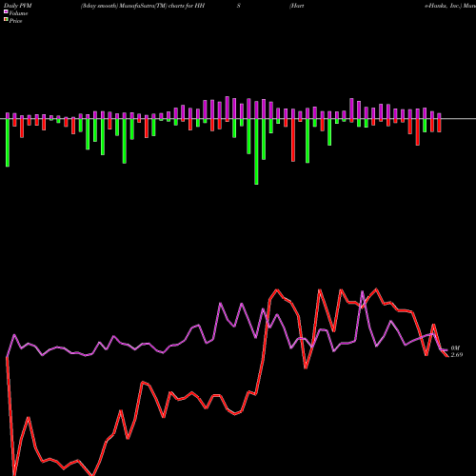Screen dimensions: 476x476
Task: Click the '0M' volume value label
Action: pos(455,348)
